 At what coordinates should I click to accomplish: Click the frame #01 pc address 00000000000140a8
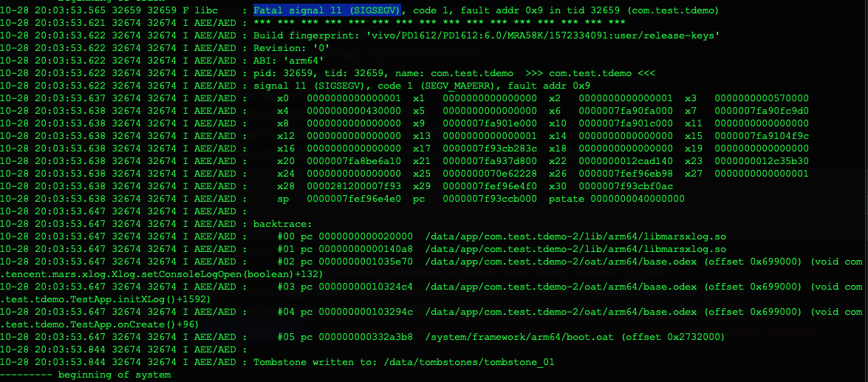366,249
